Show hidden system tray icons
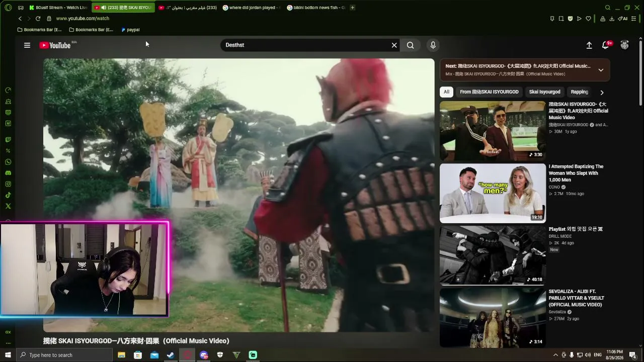Screen dimensions: 644x362 556,355
